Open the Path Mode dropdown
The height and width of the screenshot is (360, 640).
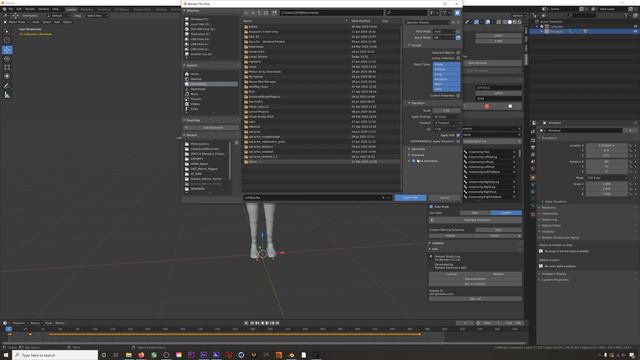(x=444, y=31)
